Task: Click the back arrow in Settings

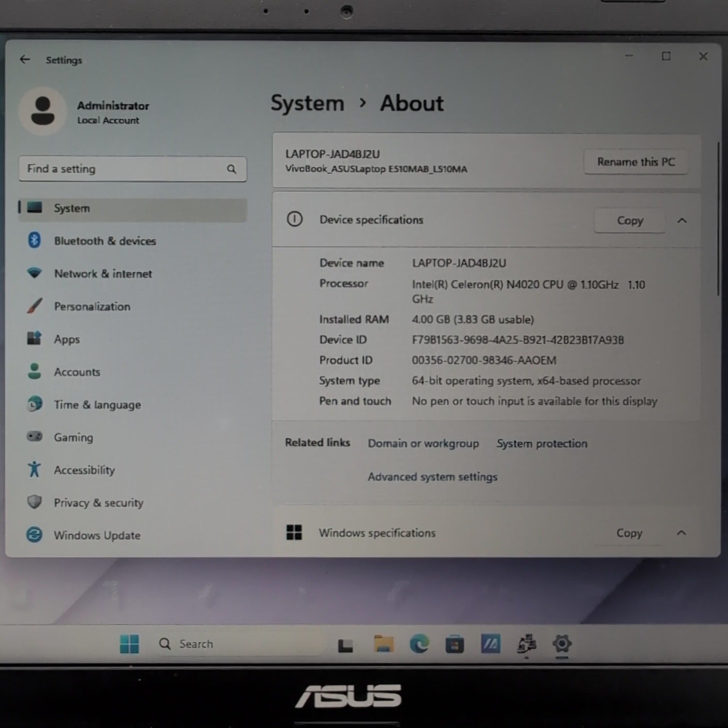Action: point(25,59)
